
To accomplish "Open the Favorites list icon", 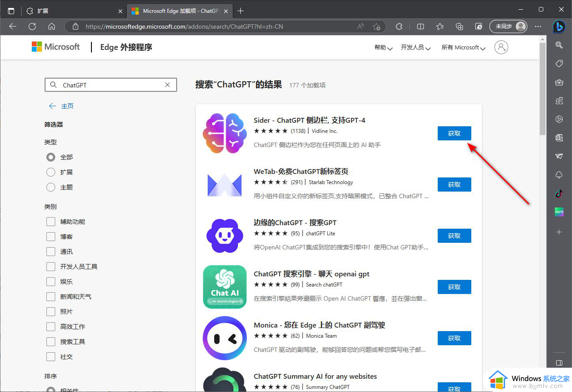I will click(440, 26).
